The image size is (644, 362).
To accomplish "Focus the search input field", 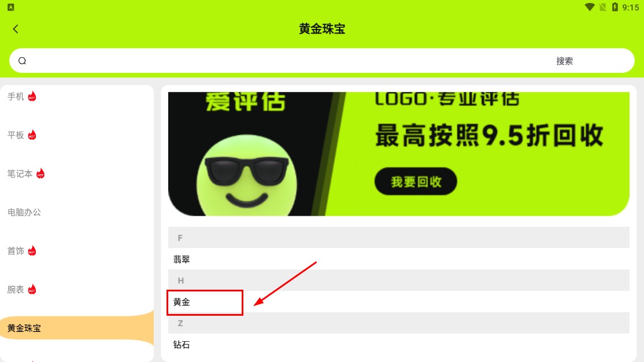I will click(287, 61).
